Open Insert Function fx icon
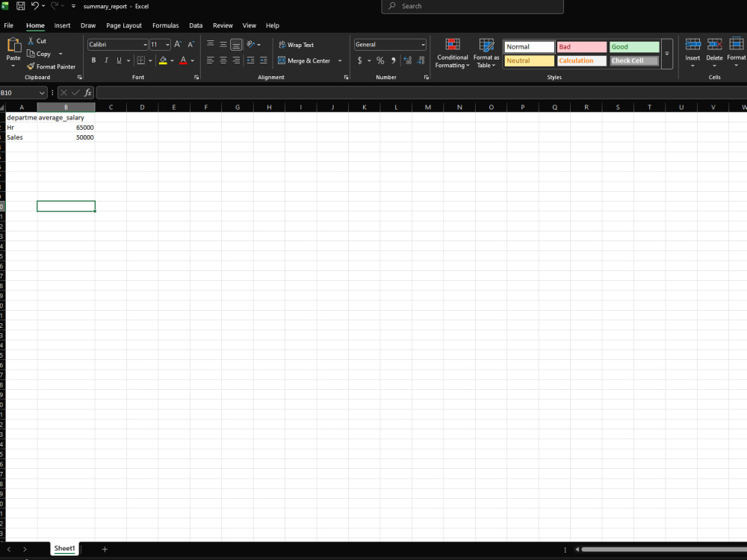This screenshot has width=747, height=560. point(87,93)
